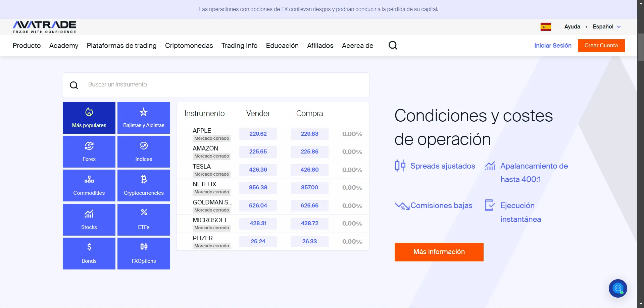
Task: Select the MICROSOFT instrument name
Action: (x=210, y=220)
